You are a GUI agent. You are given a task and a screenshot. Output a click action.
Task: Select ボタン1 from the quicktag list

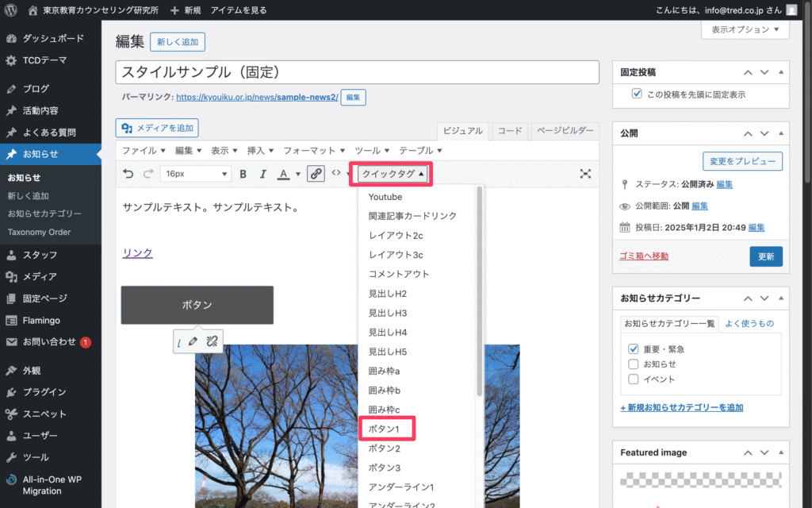pos(385,429)
